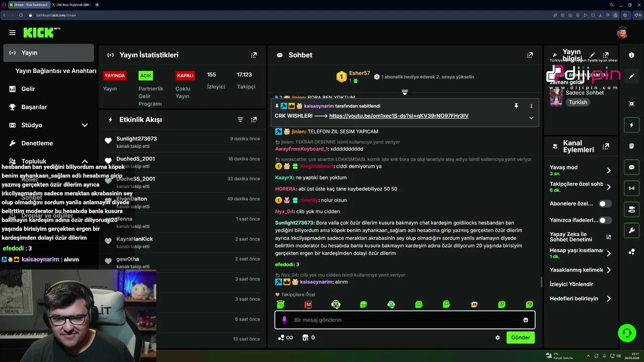
Task: Click the purple microphone icon in message box
Action: tap(284, 320)
